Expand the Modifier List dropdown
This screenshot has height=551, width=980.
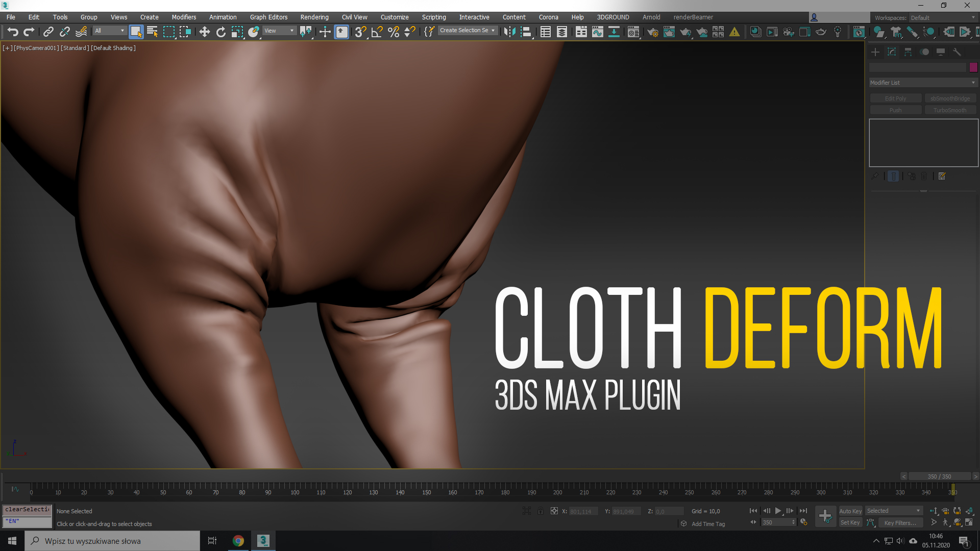(x=923, y=83)
